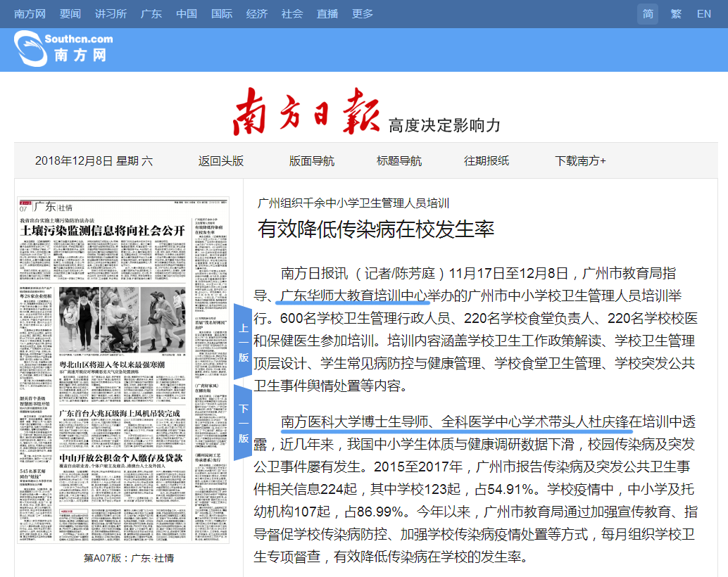This screenshot has height=577, width=728.
Task: Click underlined 南方医科大学博士生导师 text
Action: click(355, 421)
